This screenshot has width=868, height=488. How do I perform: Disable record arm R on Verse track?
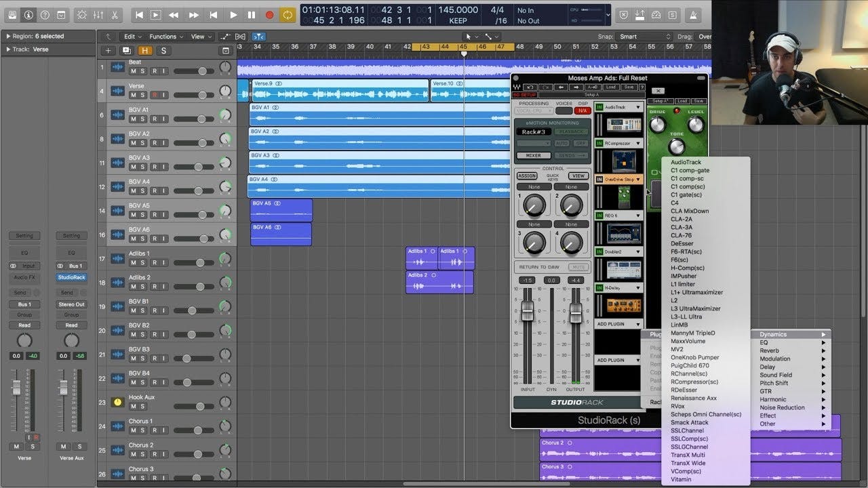[x=155, y=95]
